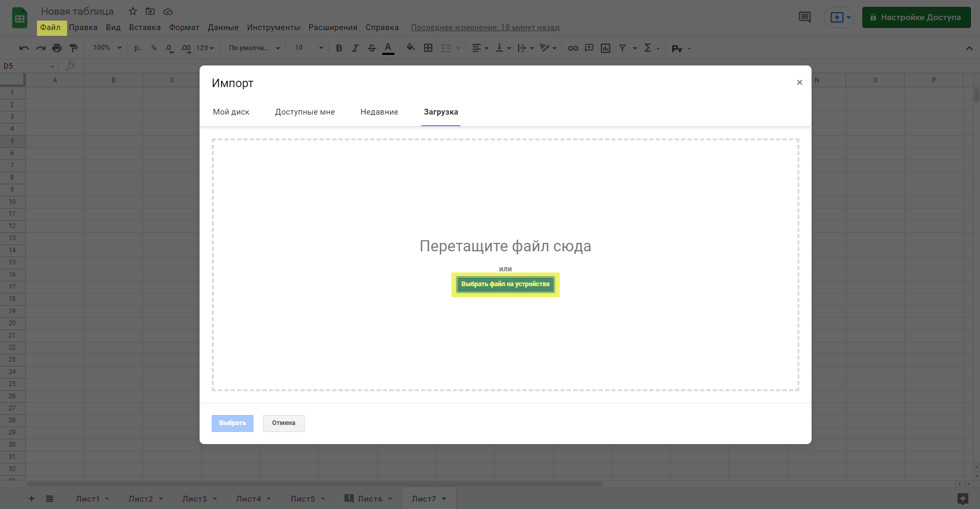Switch to the Доступные мне tab
Screen dimensions: 980x509
(305, 112)
